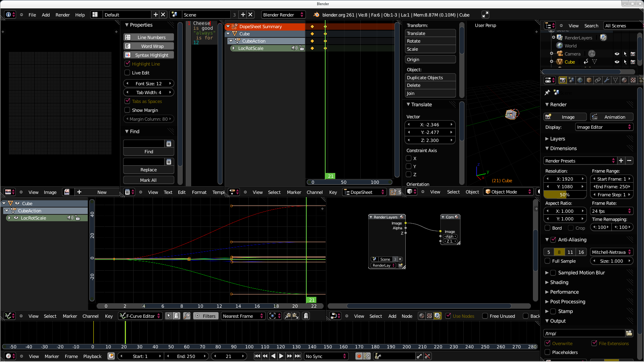Open the Modifiers wrench tab icon
Viewport: 644px width, 362px height.
click(607, 80)
